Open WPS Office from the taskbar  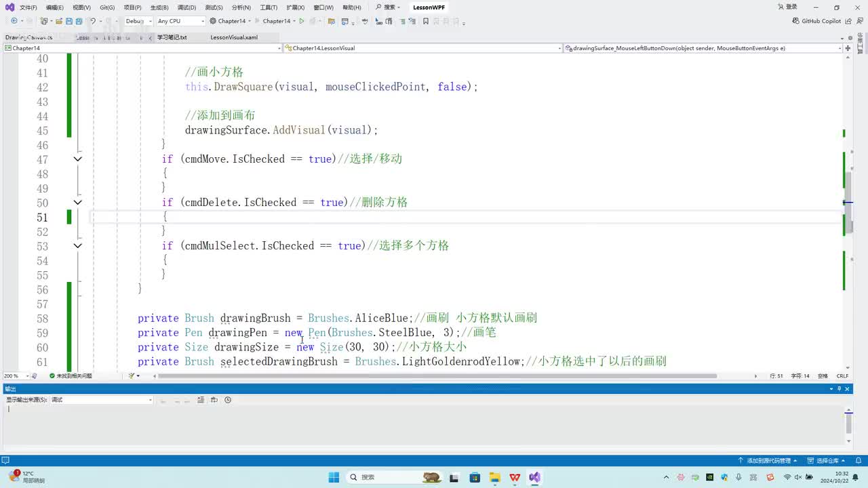coord(515,477)
